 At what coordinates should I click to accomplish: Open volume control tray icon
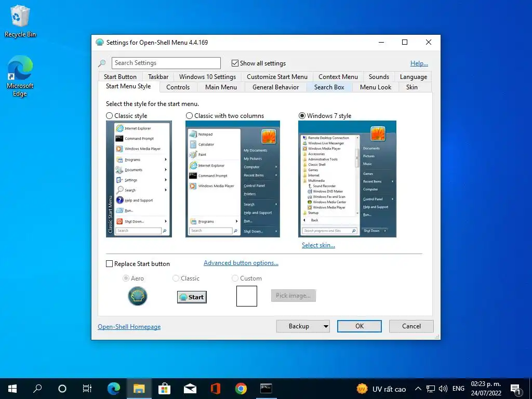443,389
